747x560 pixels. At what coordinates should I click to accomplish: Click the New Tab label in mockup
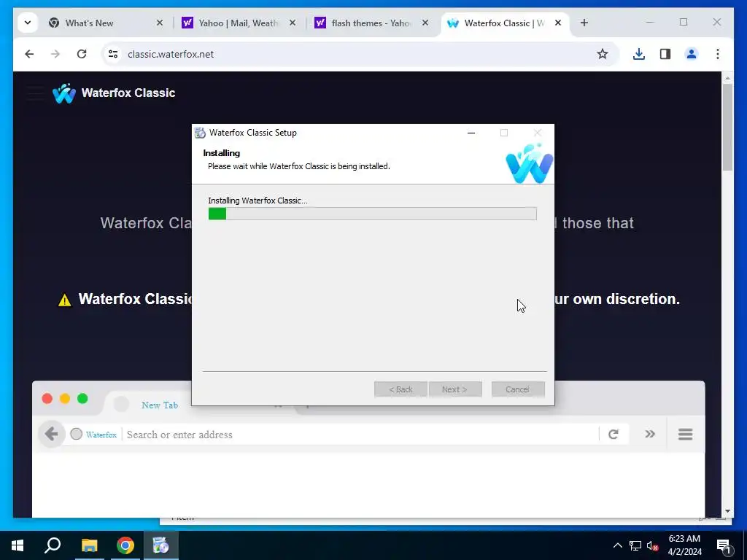pos(160,405)
